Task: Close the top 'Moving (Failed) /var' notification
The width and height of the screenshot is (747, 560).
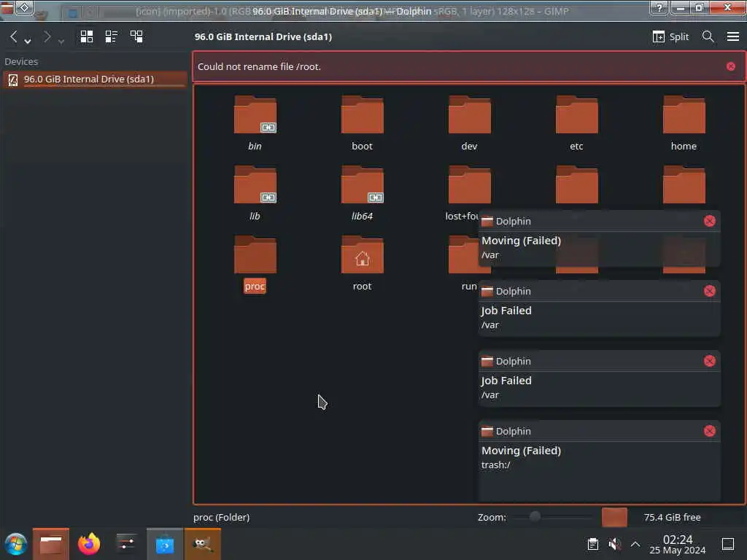Action: (709, 221)
